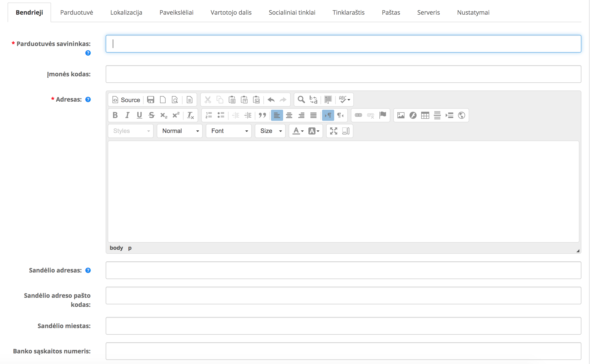Switch to the Lokalizacija tab
590x364 pixels.
point(126,12)
